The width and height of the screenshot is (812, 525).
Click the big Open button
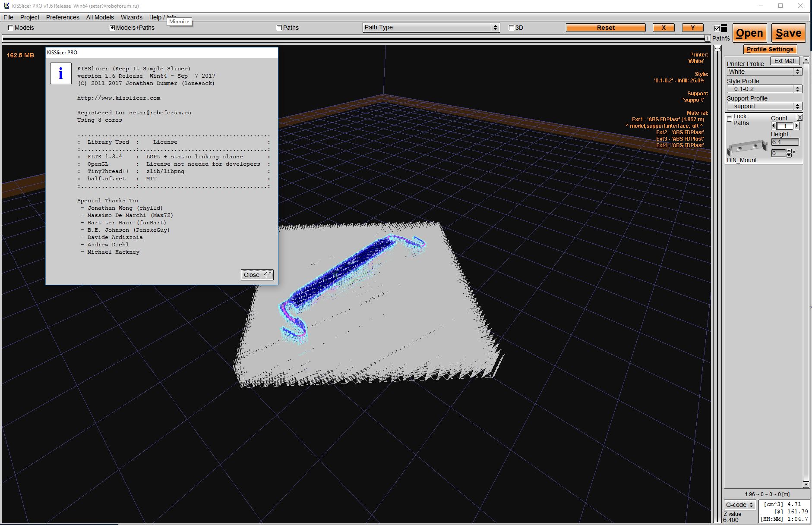click(x=749, y=33)
